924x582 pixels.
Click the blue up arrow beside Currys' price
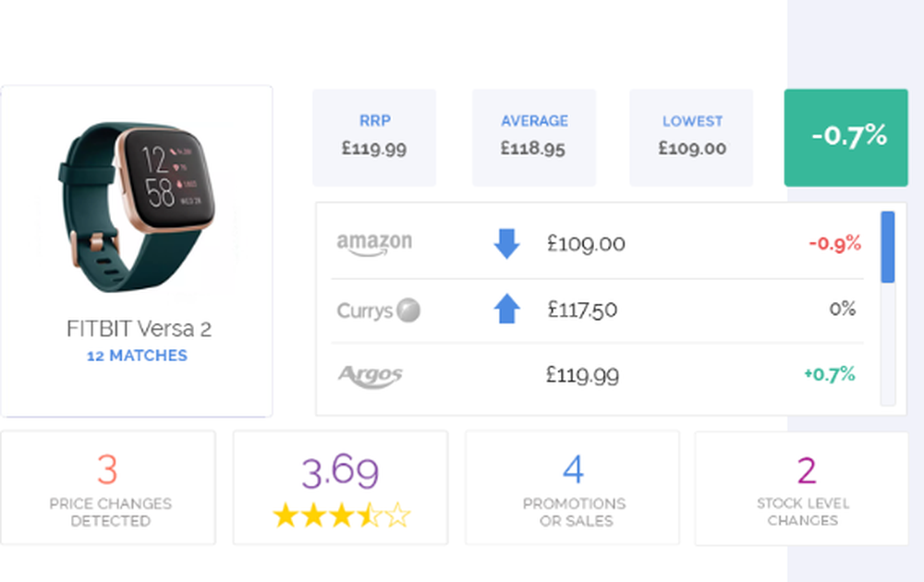(x=506, y=309)
